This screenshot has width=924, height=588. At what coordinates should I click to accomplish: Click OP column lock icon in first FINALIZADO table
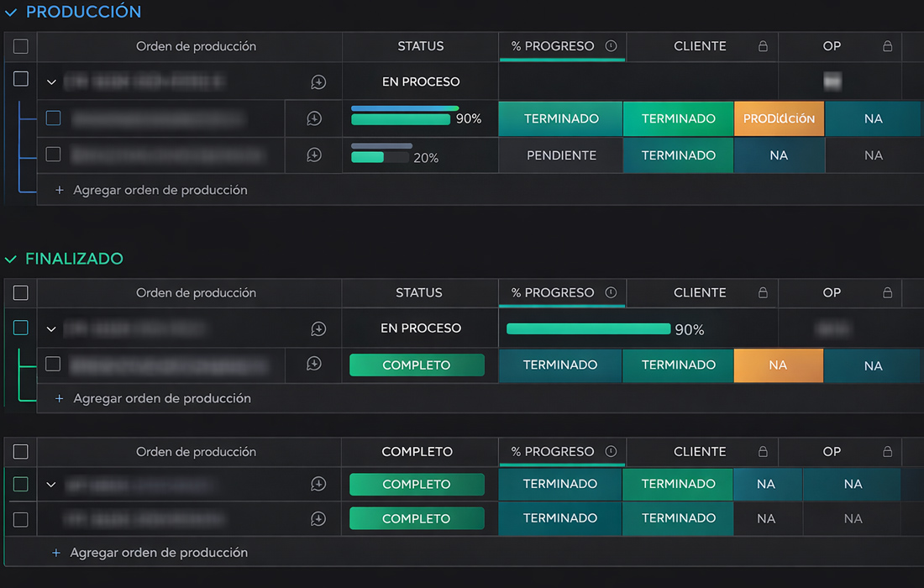pyautogui.click(x=887, y=293)
